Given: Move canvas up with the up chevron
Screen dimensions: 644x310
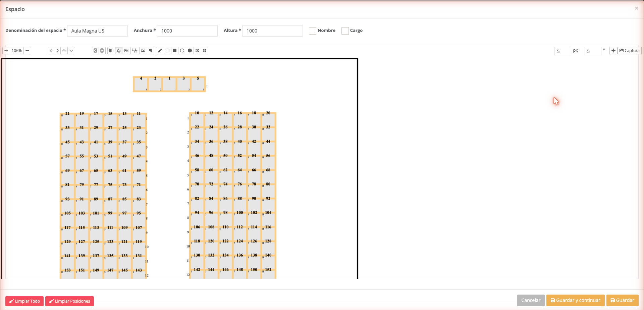Looking at the screenshot, I should (64, 51).
